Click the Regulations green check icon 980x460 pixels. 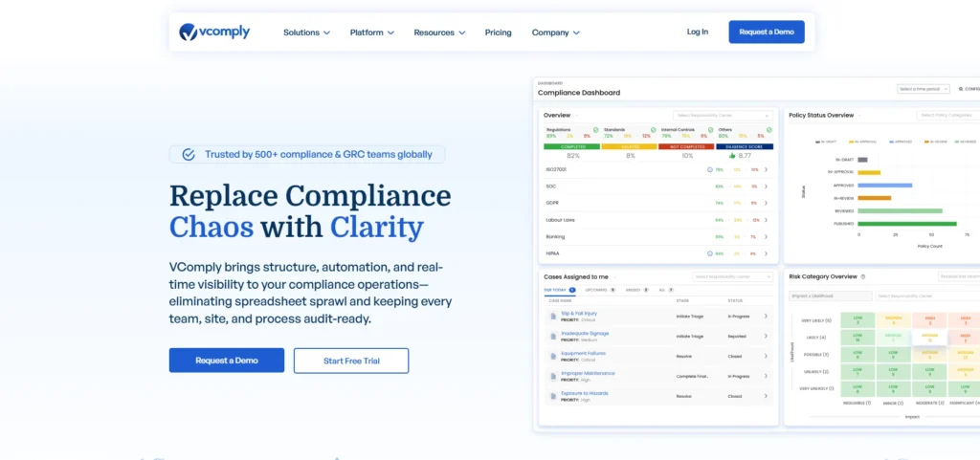tap(595, 130)
